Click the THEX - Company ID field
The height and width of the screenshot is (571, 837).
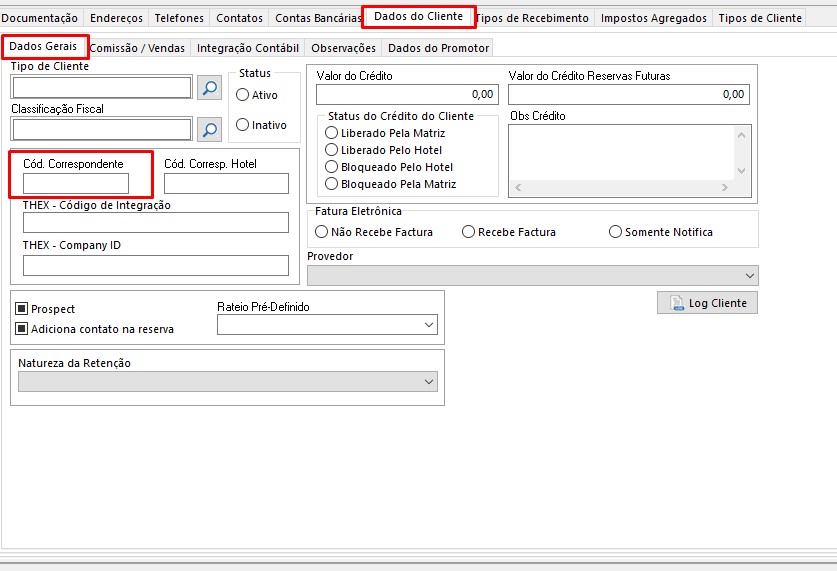[x=156, y=265]
